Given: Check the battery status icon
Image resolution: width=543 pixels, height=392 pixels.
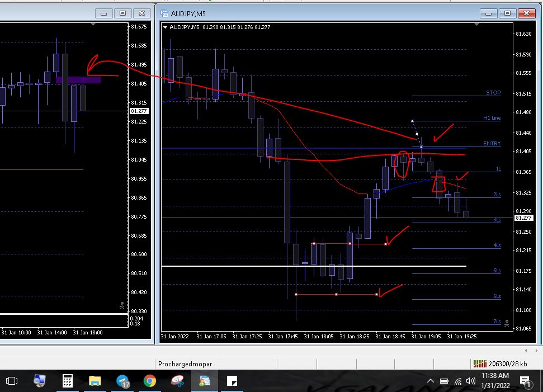Looking at the screenshot, I should pyautogui.click(x=444, y=381).
